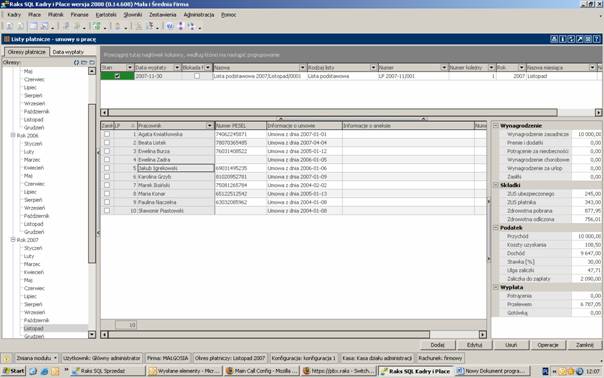Check the box for Ewelina Zadra
The image size is (604, 378).
tap(107, 160)
